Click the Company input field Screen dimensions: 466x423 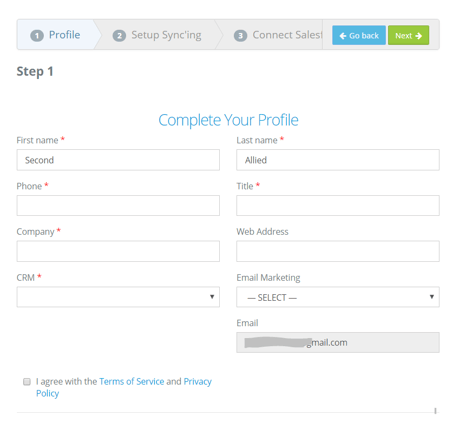pos(118,251)
